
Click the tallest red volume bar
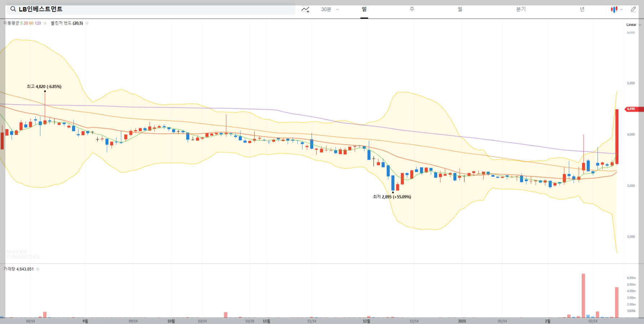[583, 296]
